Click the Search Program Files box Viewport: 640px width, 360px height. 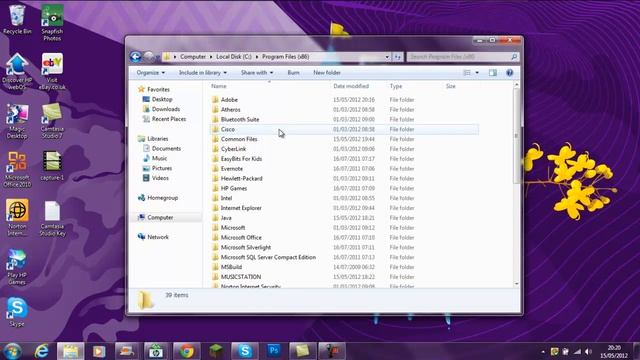pos(463,57)
